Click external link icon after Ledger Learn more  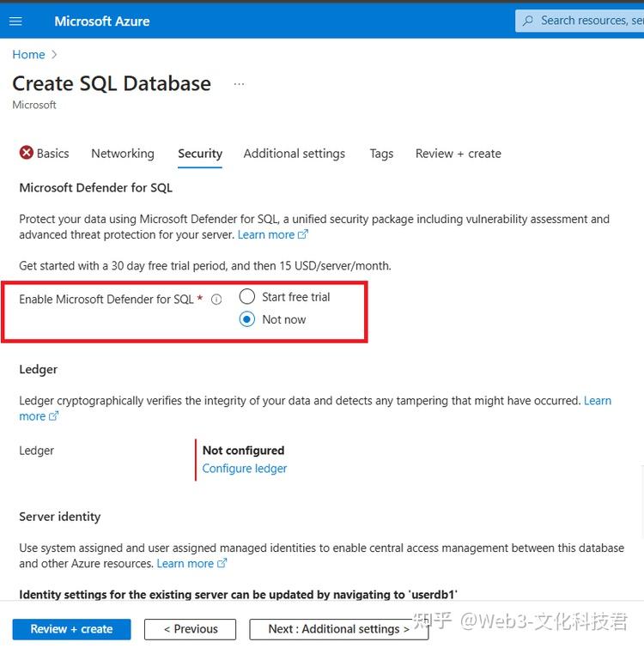coord(53,416)
